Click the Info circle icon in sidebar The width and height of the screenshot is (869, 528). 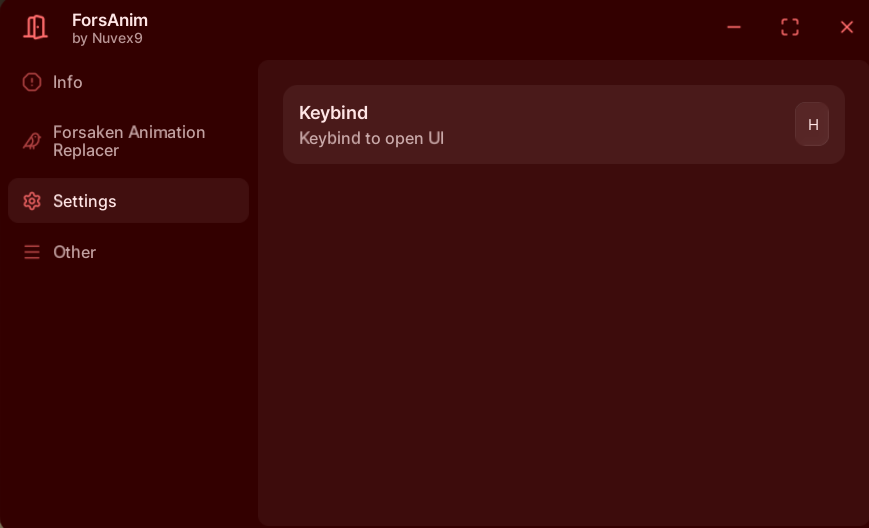click(32, 82)
